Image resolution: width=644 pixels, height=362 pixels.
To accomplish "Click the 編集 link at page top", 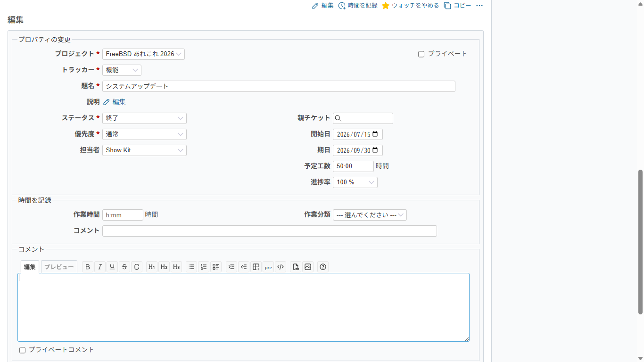I will pos(323,6).
